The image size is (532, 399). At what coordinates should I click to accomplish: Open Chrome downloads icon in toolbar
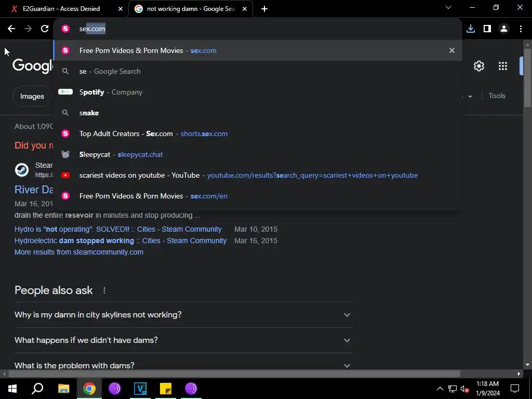[471, 29]
